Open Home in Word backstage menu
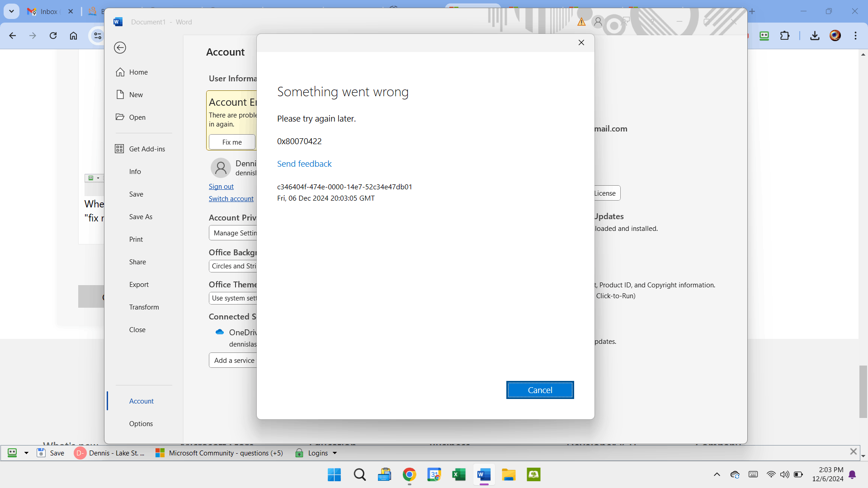 pos(138,72)
